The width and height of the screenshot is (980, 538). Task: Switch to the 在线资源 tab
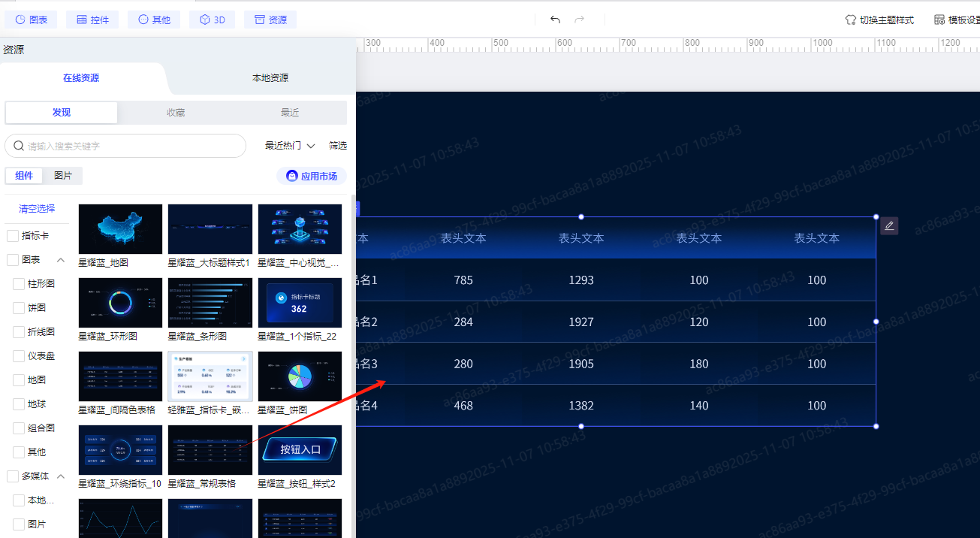click(81, 78)
